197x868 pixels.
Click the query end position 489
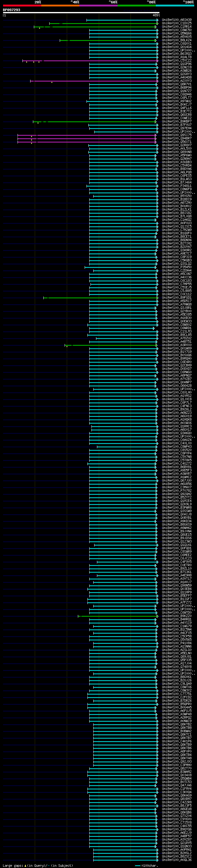[x=155, y=15]
